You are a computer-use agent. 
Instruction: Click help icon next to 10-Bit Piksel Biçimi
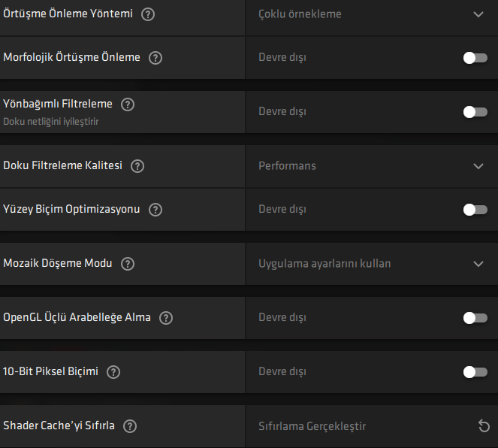(x=113, y=372)
